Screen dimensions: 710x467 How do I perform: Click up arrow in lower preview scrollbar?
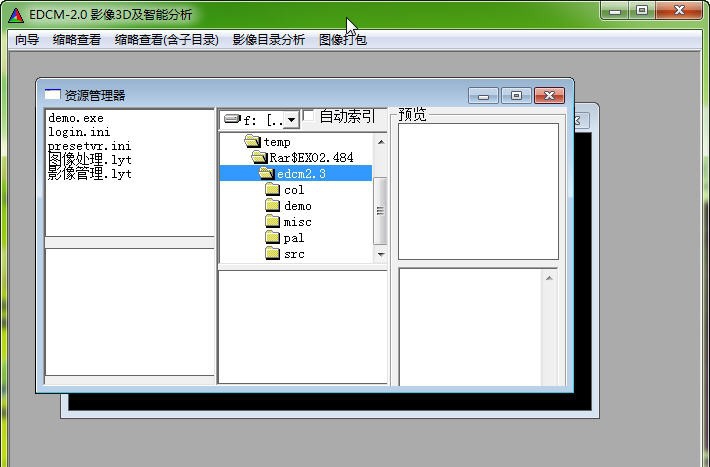(549, 278)
